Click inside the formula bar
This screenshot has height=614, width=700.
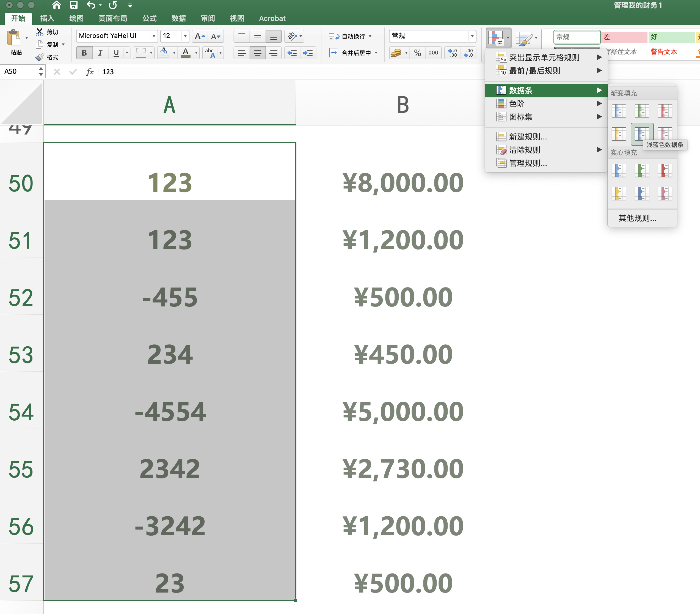[240, 72]
